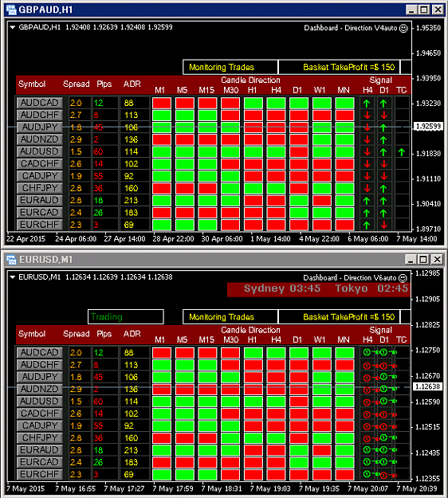The height and width of the screenshot is (498, 448).
Task: Click the 1.92599 price label on GBPAUD axis
Action: tap(429, 127)
